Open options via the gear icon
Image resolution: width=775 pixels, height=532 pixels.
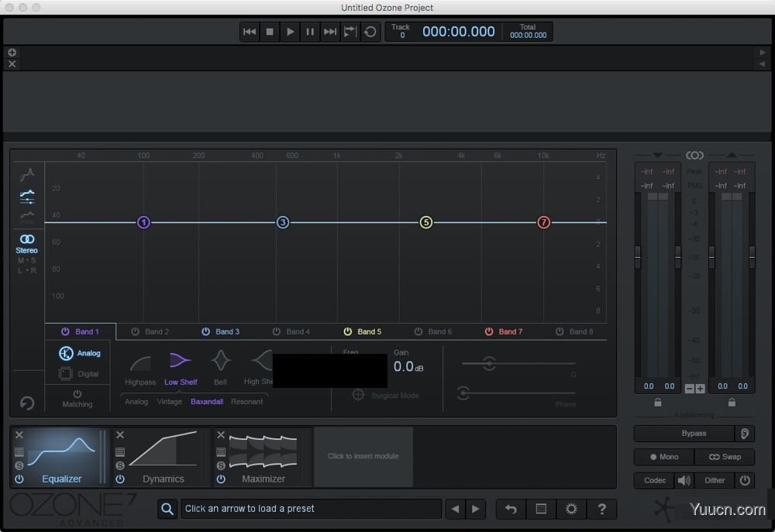pos(571,509)
